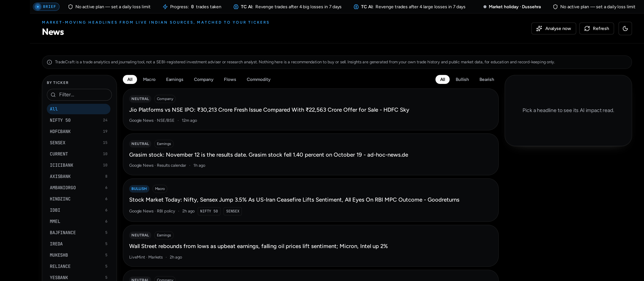The height and width of the screenshot is (281, 644).
Task: Click the circular arrows Refresh icon
Action: click(587, 28)
